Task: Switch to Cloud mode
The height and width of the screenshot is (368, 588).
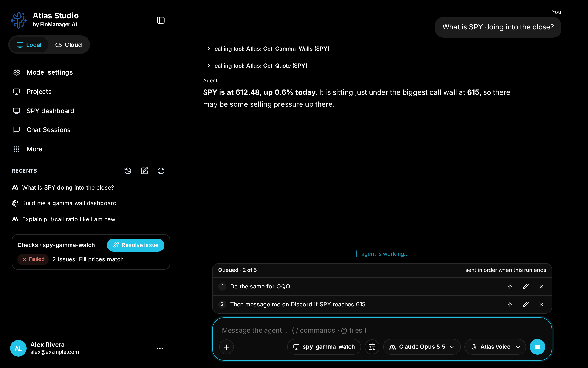Action: tap(68, 45)
